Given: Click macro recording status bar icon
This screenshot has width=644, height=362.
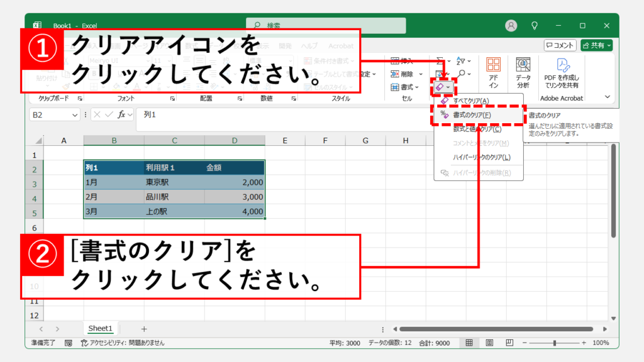Looking at the screenshot, I should point(68,343).
